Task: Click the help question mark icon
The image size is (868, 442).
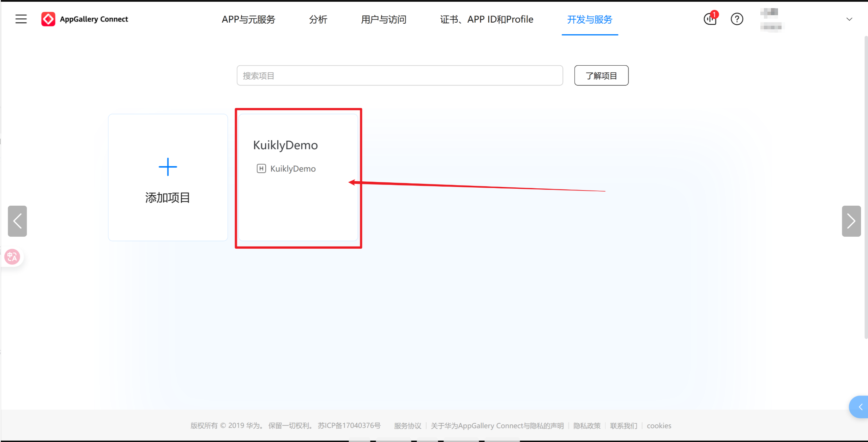Action: tap(737, 19)
